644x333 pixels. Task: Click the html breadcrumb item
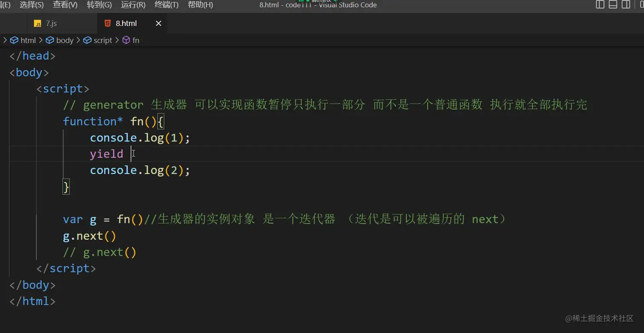[23, 40]
